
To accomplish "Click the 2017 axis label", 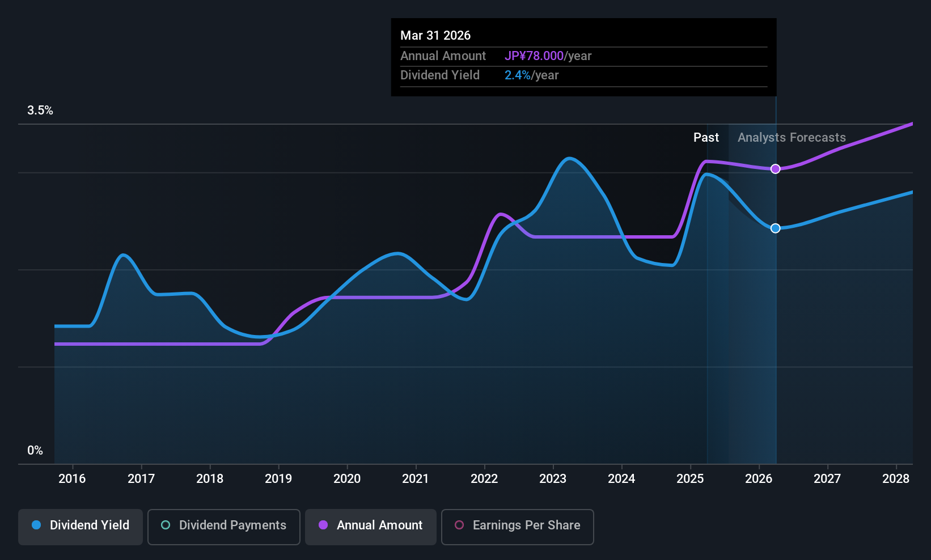I will 141,479.
